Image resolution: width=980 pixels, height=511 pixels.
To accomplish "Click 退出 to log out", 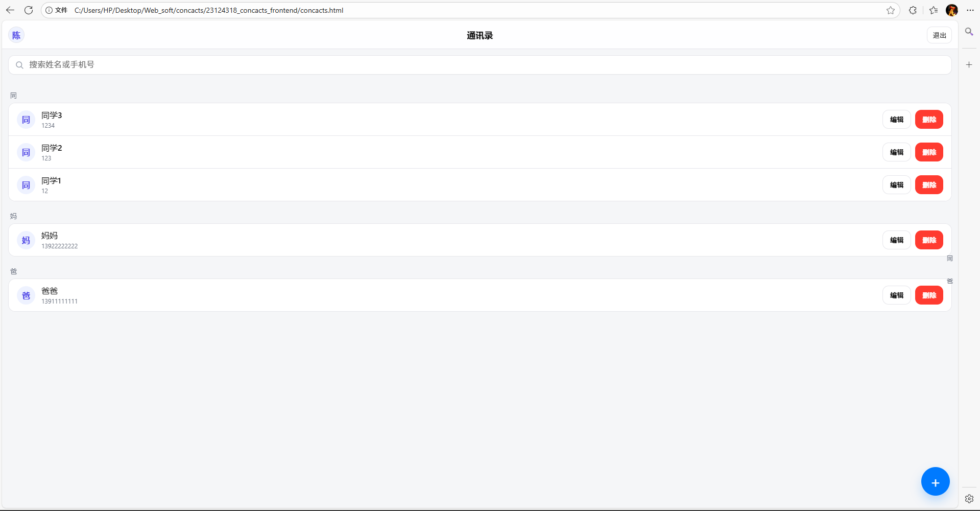I will [x=939, y=35].
